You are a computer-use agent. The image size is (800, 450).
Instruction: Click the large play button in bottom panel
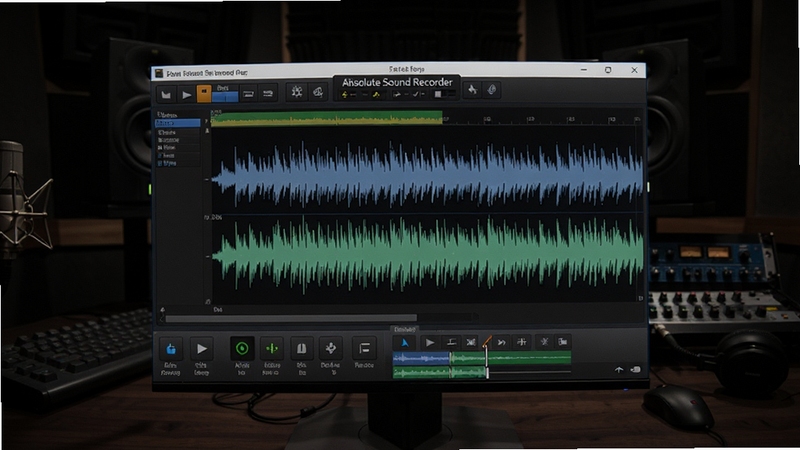tap(202, 349)
